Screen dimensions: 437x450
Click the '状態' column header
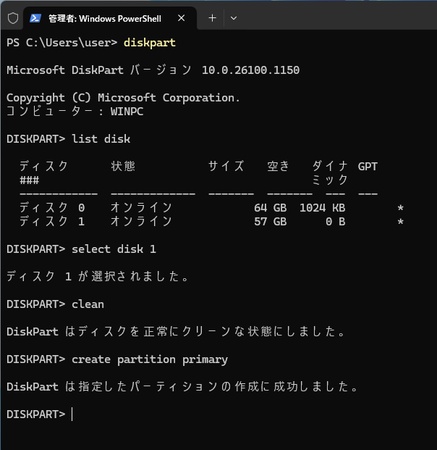[123, 166]
